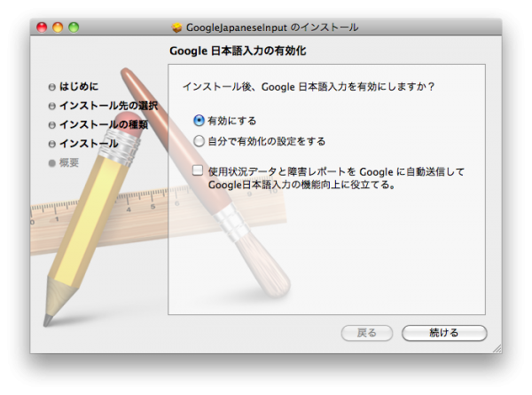Minimize the window with yellow button
Image resolution: width=532 pixels, height=395 pixels.
coord(58,28)
